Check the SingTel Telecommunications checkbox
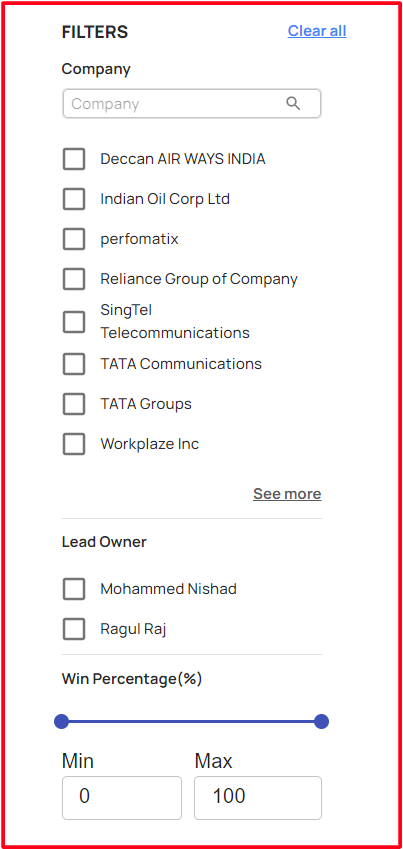Image resolution: width=403 pixels, height=849 pixels. [x=74, y=322]
